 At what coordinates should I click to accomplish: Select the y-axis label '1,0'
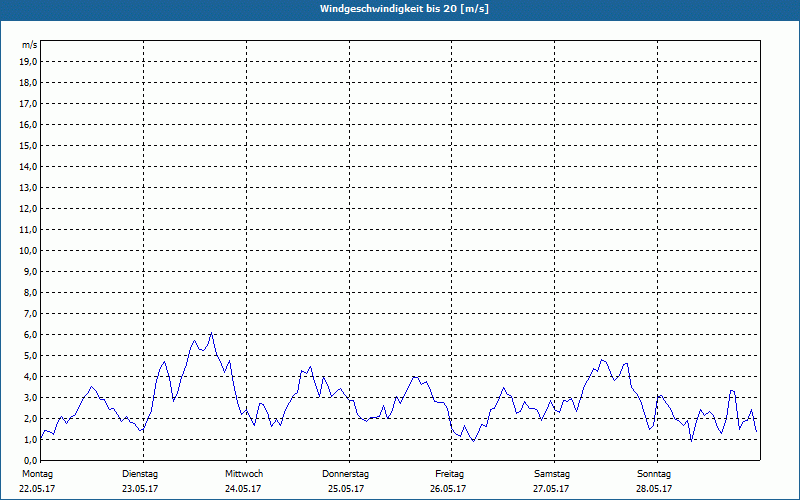tap(31, 439)
